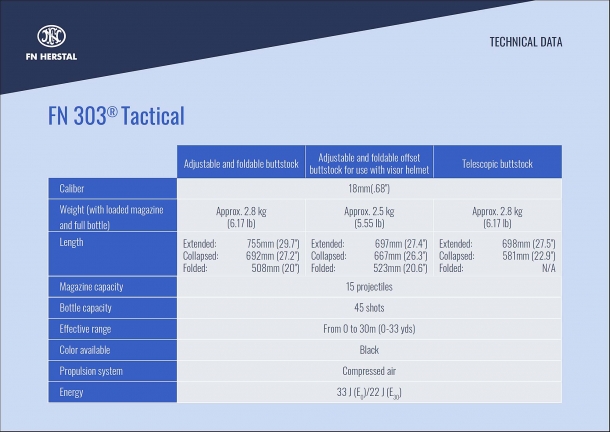Select the 45 shots value
This screenshot has width=610, height=432.
tap(369, 308)
